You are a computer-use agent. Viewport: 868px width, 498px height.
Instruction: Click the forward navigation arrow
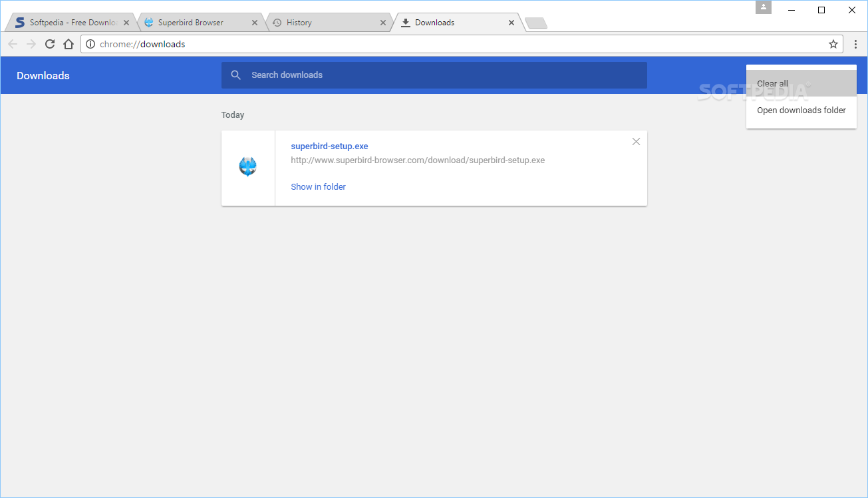coord(31,44)
